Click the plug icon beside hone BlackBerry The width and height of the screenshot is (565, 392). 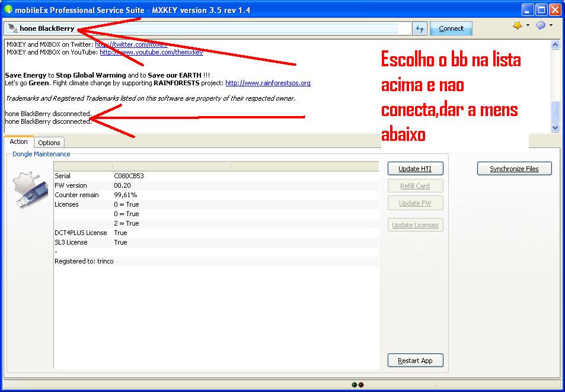tap(12, 28)
